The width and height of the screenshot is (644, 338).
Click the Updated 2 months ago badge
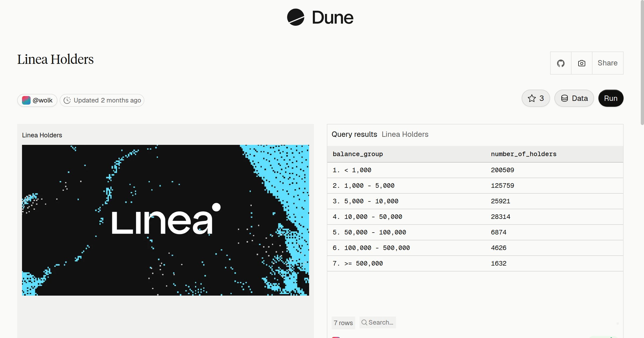pyautogui.click(x=102, y=100)
